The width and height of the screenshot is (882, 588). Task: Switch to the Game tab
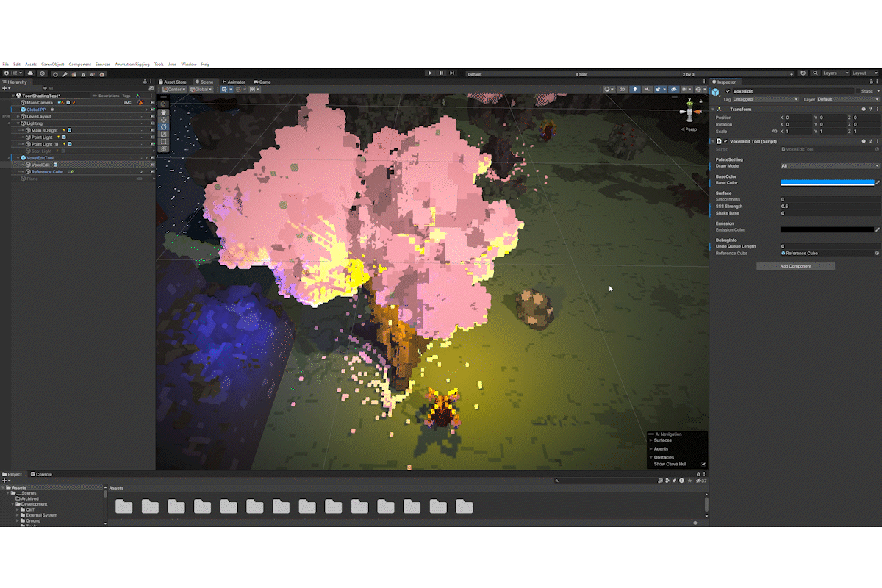[x=262, y=82]
